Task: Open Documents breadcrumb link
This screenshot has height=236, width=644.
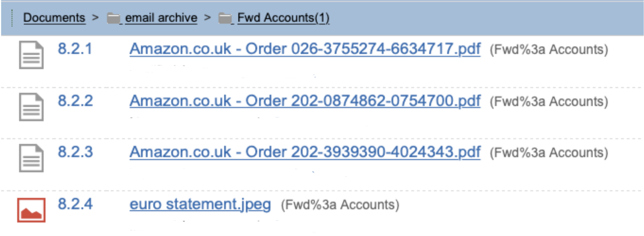Action: [54, 18]
